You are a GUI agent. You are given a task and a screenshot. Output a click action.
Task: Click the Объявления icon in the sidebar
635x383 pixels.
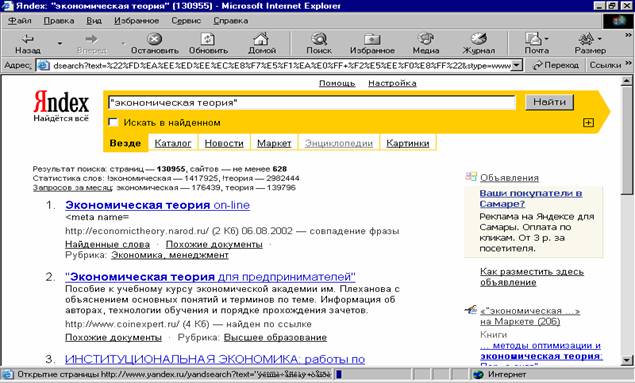[x=471, y=177]
